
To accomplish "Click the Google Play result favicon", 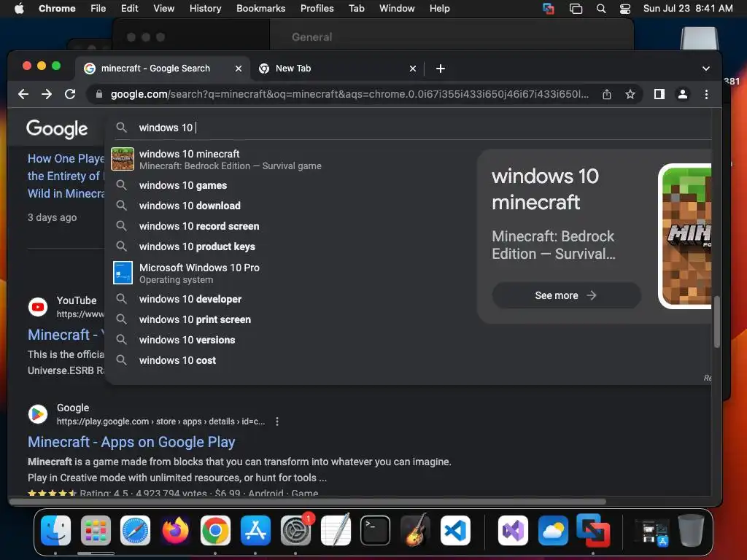I will [x=38, y=414].
